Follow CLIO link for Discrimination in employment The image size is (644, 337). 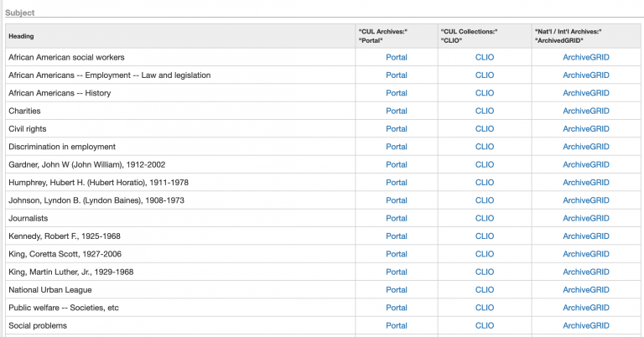click(485, 147)
